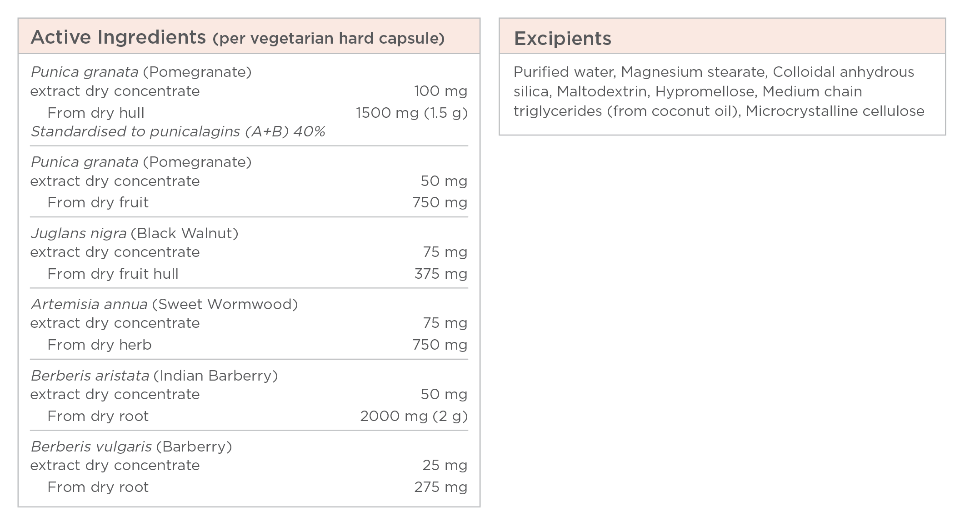980x532 pixels.
Task: Click the Microcrystalline cellulose text
Action: point(835,111)
